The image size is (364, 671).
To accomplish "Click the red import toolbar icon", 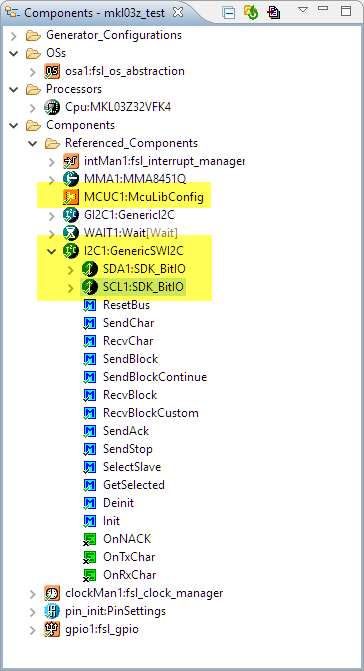I will point(273,12).
